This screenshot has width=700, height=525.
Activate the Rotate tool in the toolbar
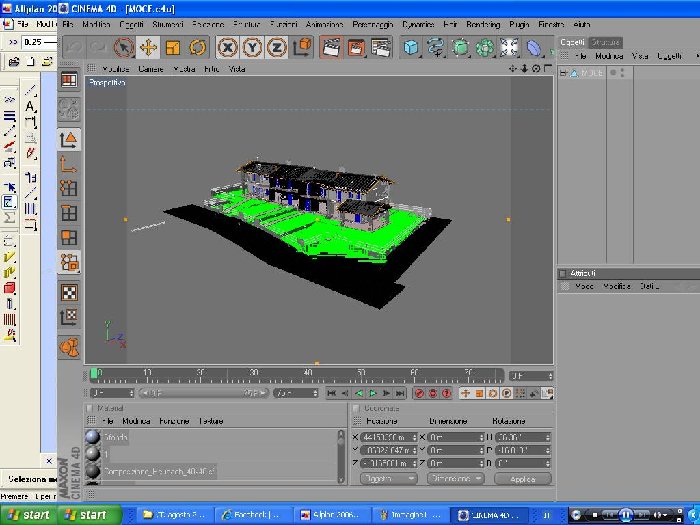point(197,47)
